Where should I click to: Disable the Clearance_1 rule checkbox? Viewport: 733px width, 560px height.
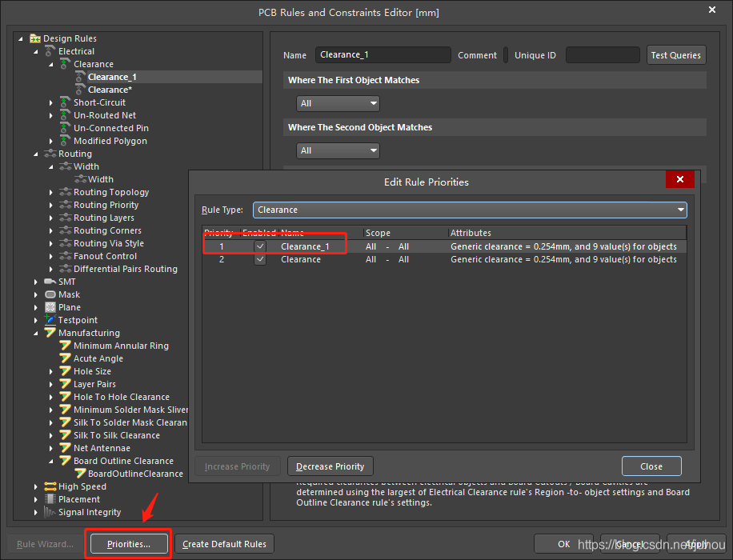click(x=260, y=246)
